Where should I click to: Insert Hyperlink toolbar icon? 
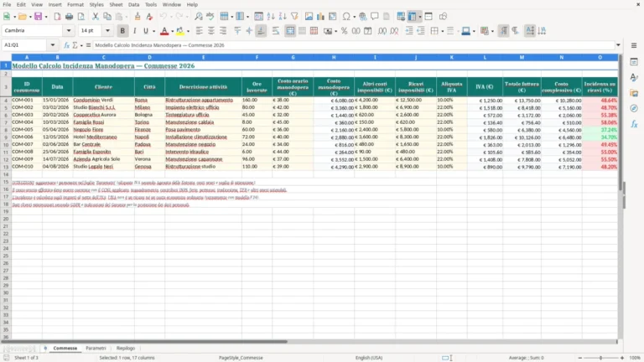click(362, 17)
